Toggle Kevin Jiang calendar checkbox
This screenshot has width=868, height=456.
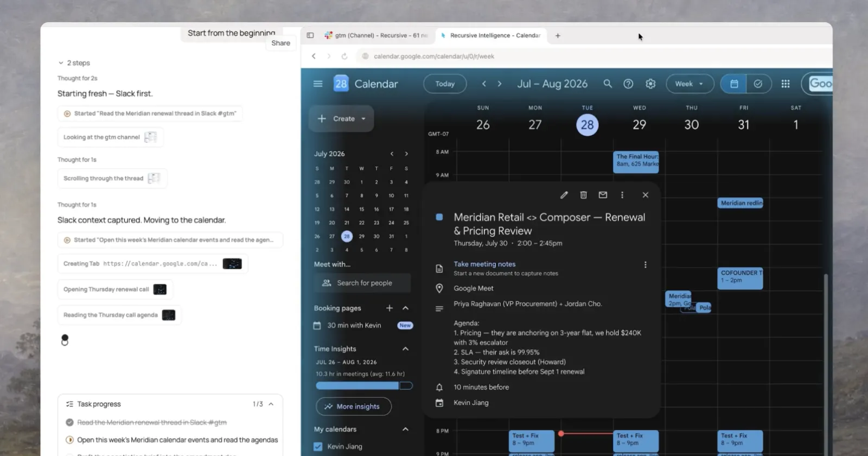coord(318,446)
